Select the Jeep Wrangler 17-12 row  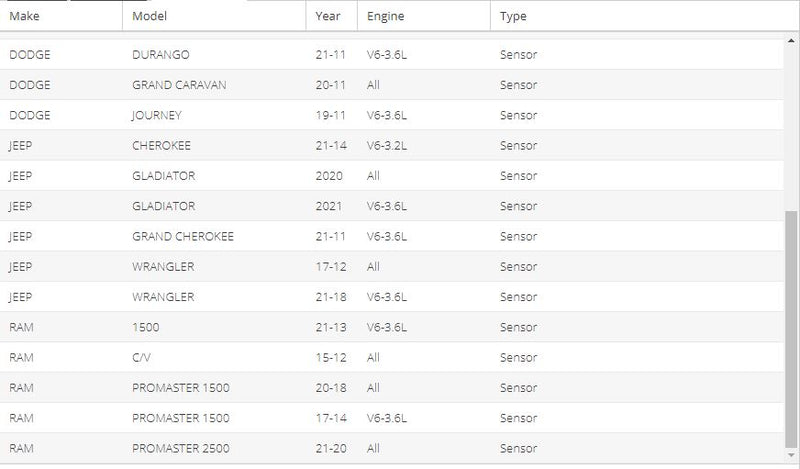point(392,266)
